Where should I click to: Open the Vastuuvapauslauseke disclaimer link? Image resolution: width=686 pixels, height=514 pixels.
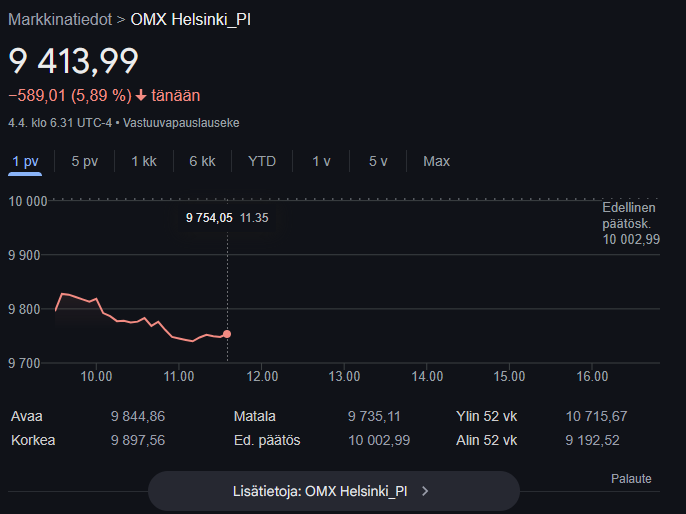[181, 123]
